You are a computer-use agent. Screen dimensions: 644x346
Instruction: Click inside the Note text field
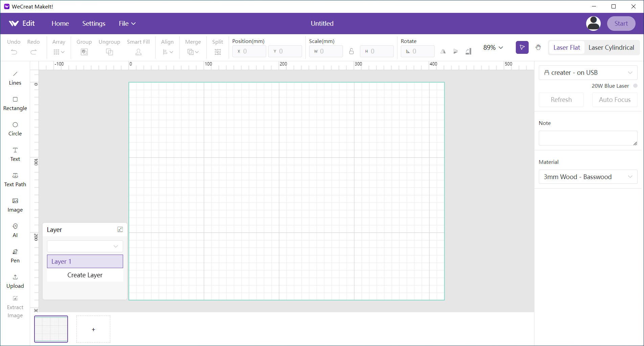(587, 138)
